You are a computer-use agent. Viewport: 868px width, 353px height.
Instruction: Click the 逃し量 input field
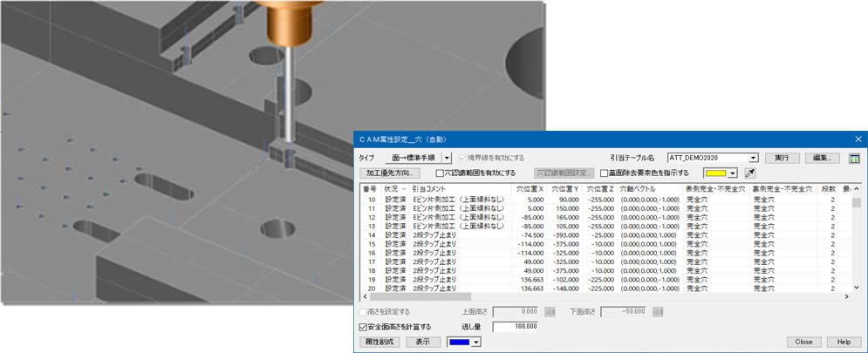[x=515, y=327]
